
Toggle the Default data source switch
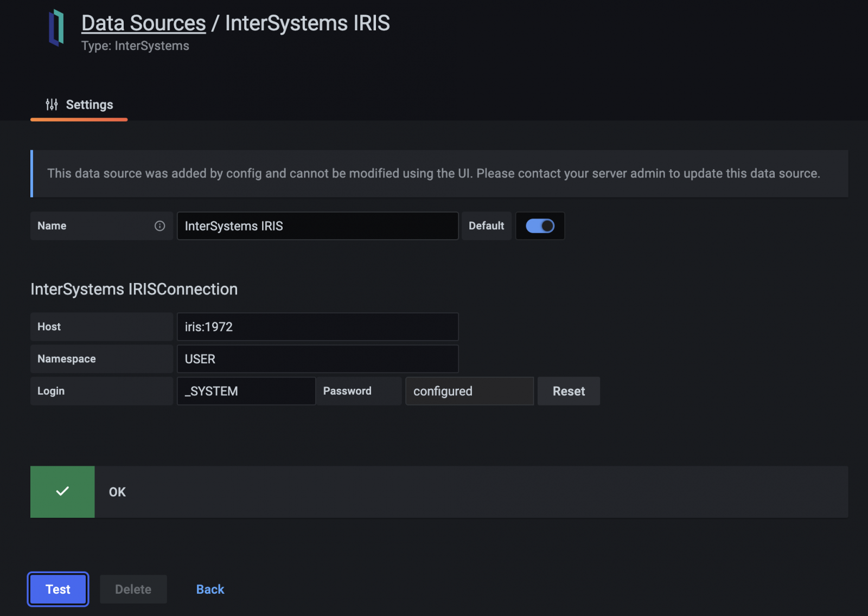540,226
